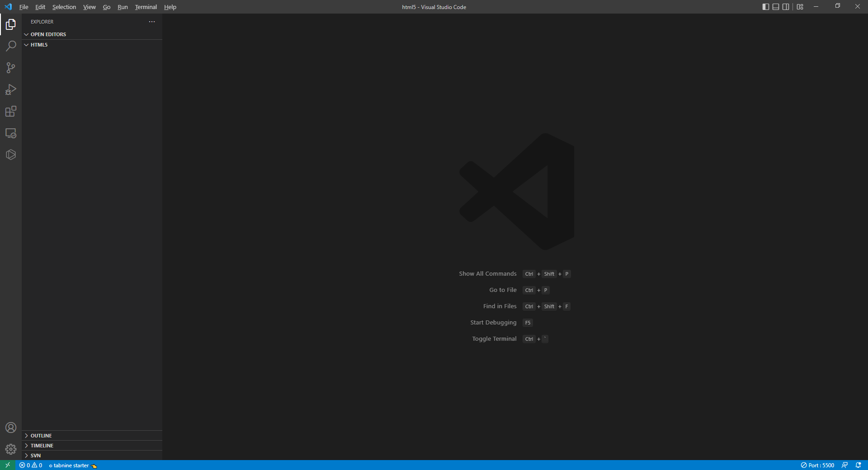The width and height of the screenshot is (868, 470).
Task: Open the Explorer view in activity bar
Action: click(x=11, y=24)
